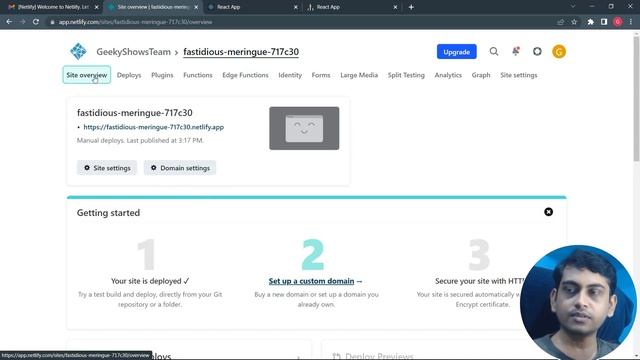Open the Forms tab
Viewport: 640px width, 360px height.
coord(321,75)
